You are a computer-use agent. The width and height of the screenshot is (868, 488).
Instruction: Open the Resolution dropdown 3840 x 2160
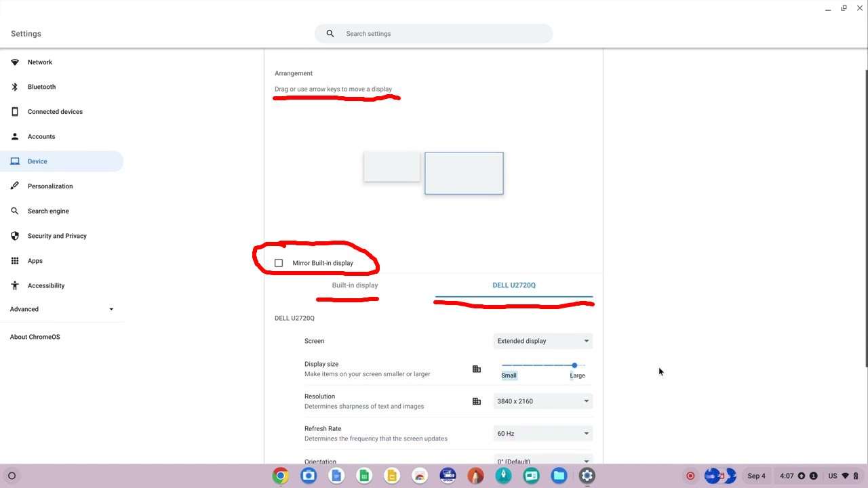542,401
